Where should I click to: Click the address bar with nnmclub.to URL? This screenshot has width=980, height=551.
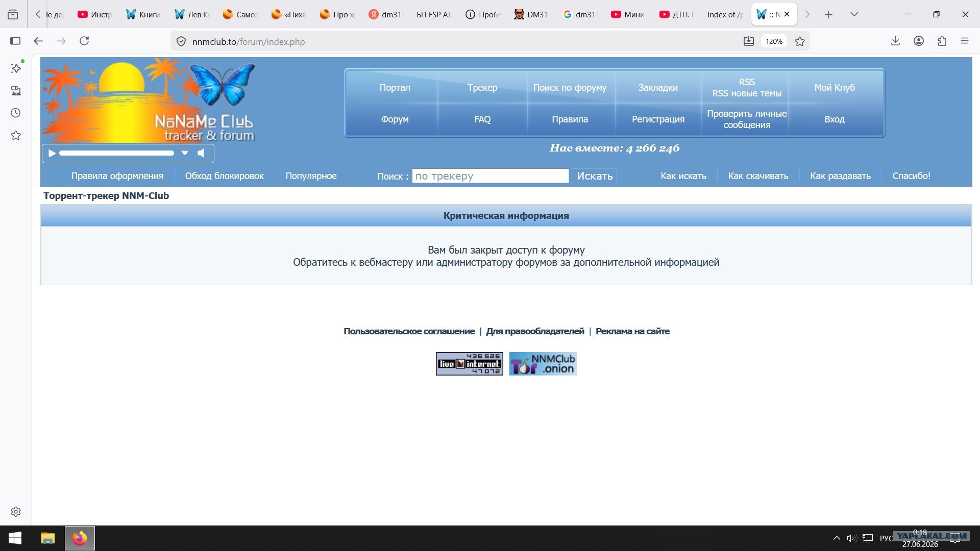click(459, 41)
